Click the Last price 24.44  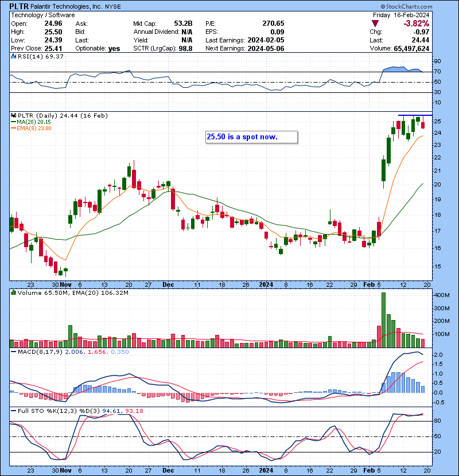421,40
